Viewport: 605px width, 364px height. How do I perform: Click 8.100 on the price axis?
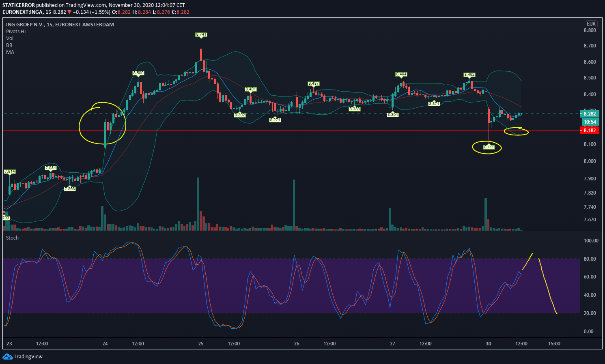[x=590, y=144]
